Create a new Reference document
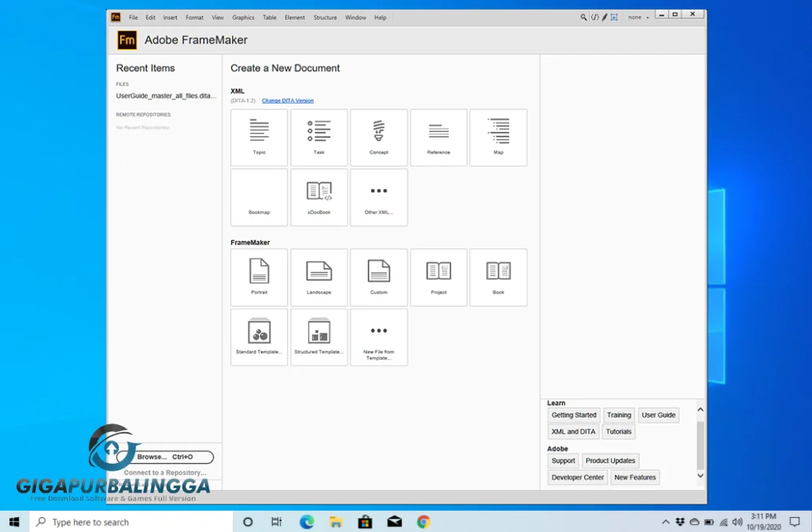 pos(439,138)
